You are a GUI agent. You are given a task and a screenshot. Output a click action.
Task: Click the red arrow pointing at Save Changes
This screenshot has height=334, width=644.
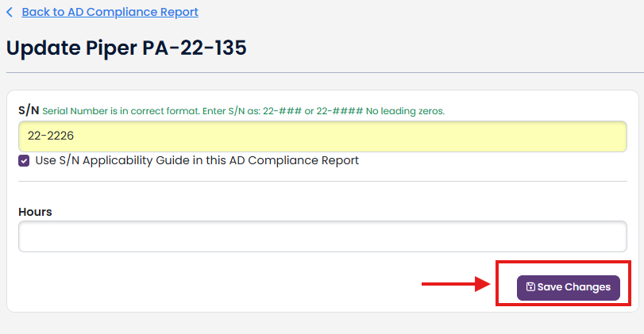coord(456,284)
